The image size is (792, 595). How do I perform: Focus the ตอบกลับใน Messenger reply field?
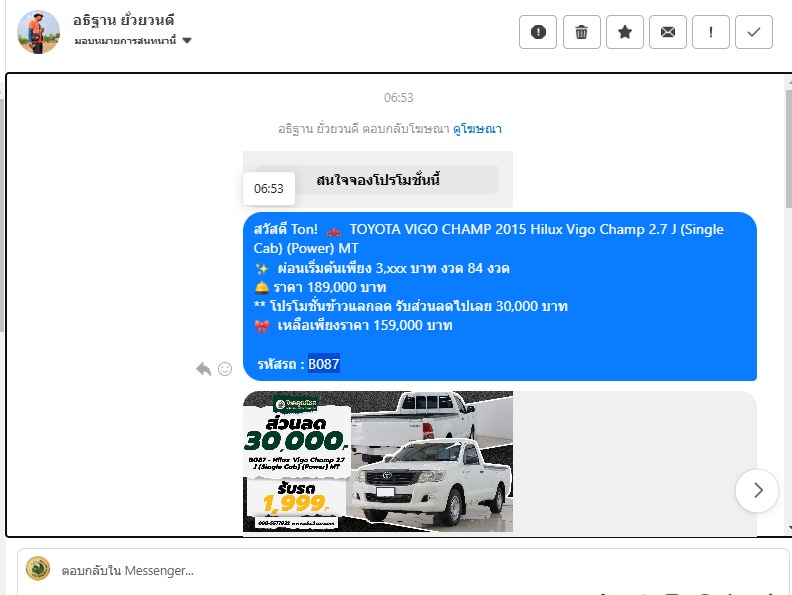404,571
